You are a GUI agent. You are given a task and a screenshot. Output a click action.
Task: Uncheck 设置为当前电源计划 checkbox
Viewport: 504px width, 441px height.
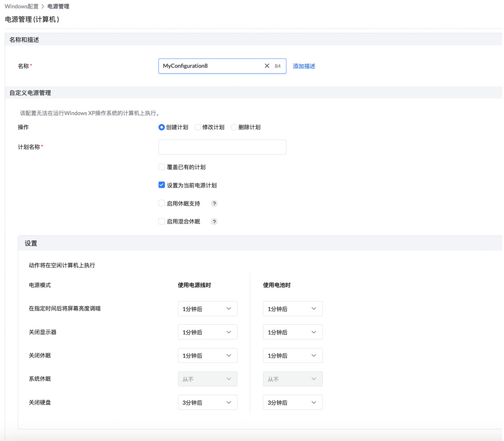162,185
